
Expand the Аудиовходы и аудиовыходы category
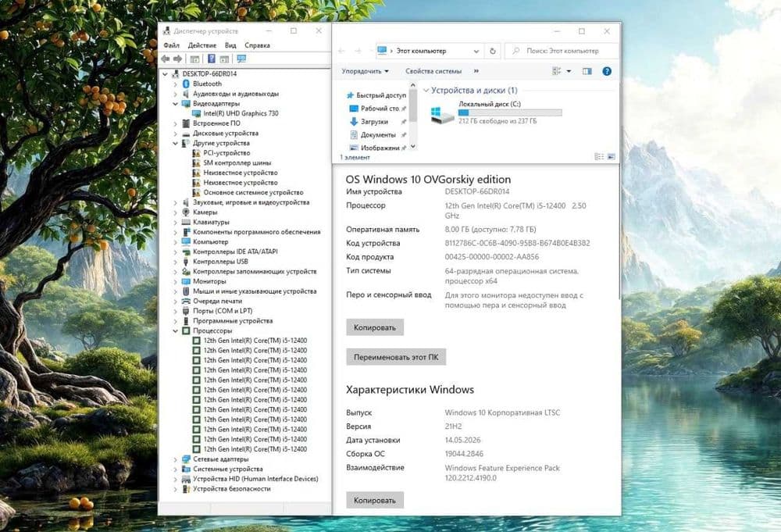click(175, 94)
